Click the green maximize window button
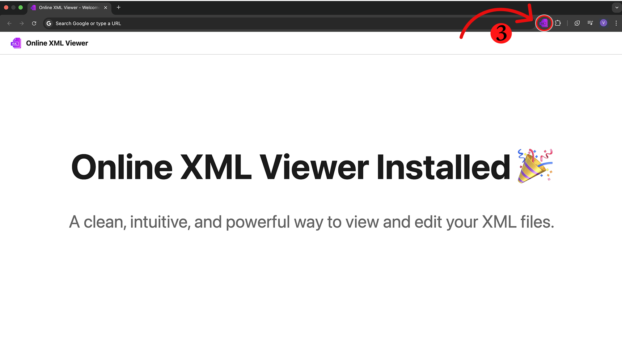The height and width of the screenshot is (364, 622). click(21, 7)
